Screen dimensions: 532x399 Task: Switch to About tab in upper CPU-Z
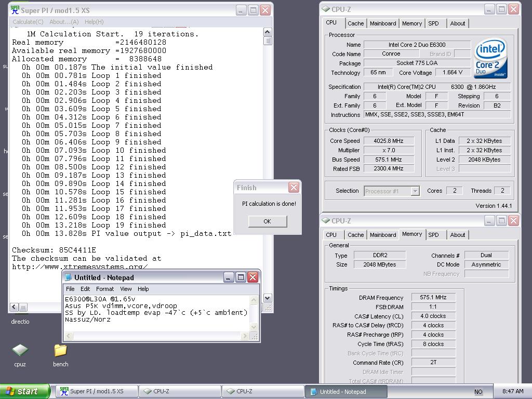click(457, 23)
